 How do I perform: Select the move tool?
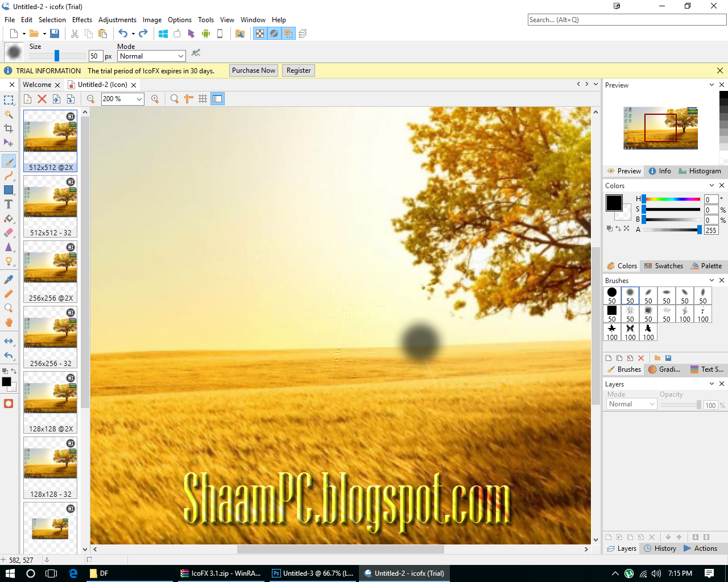(9, 143)
